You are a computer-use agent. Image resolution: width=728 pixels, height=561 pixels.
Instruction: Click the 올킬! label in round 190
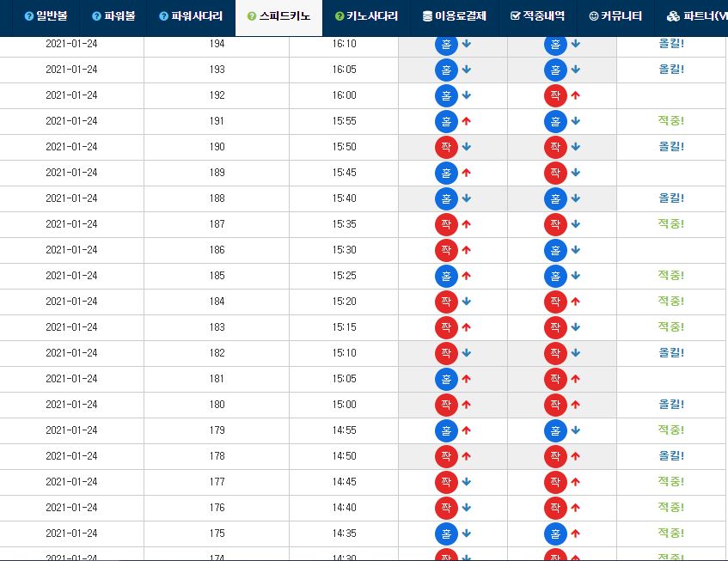point(671,147)
